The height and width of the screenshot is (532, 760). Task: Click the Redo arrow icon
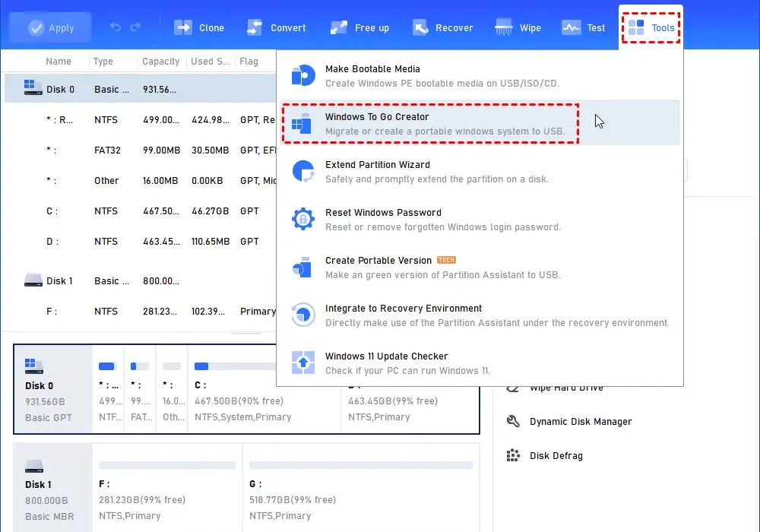point(135,27)
